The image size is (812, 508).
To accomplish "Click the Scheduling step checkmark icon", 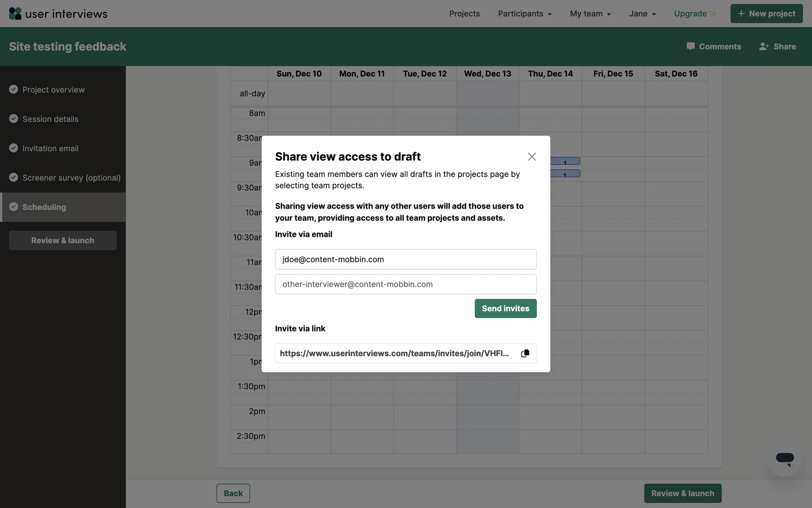I will point(14,207).
